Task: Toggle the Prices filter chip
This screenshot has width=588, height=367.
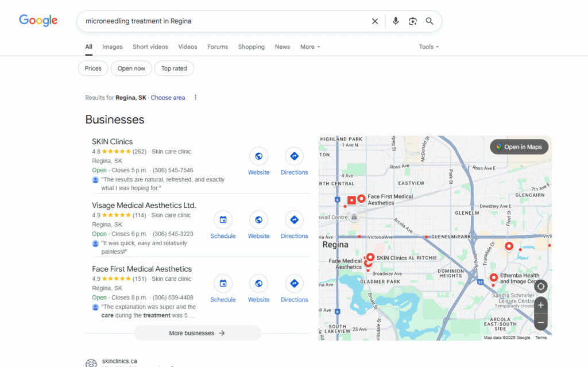Action: pos(93,68)
